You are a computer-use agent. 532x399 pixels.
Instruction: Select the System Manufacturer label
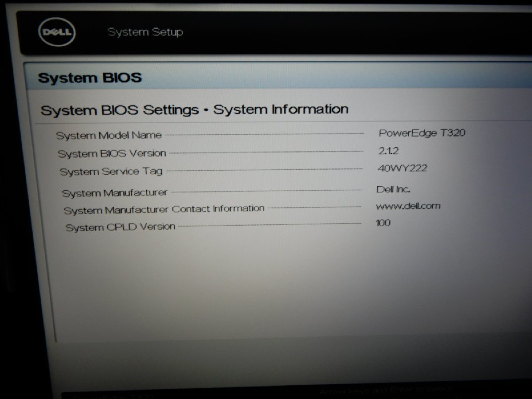(x=115, y=193)
